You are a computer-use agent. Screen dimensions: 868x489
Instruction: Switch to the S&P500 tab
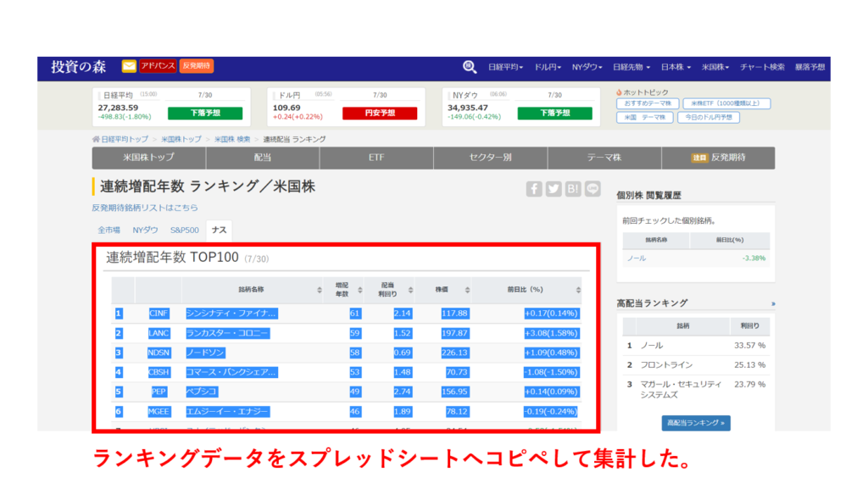183,230
